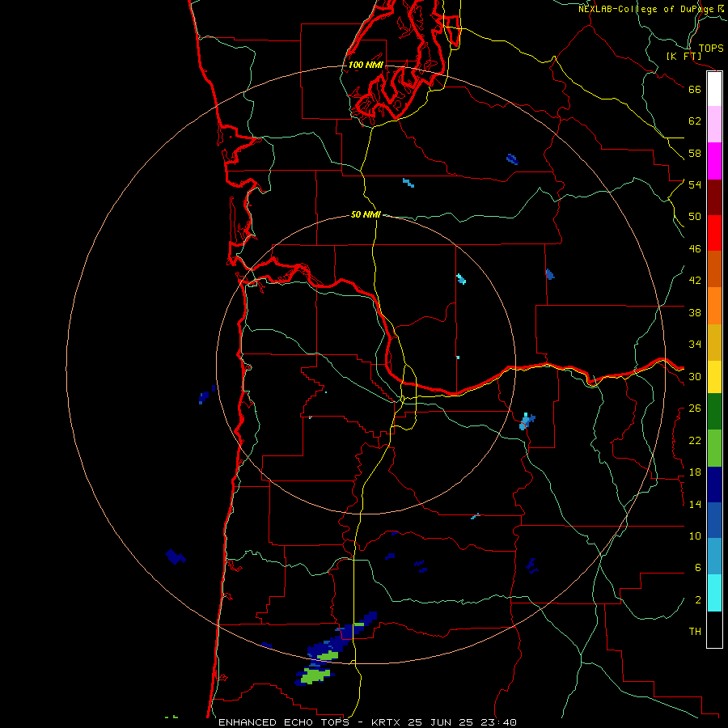This screenshot has height=728, width=728.
Task: Click the light pink 62 kft legend swatch
Action: click(x=714, y=125)
